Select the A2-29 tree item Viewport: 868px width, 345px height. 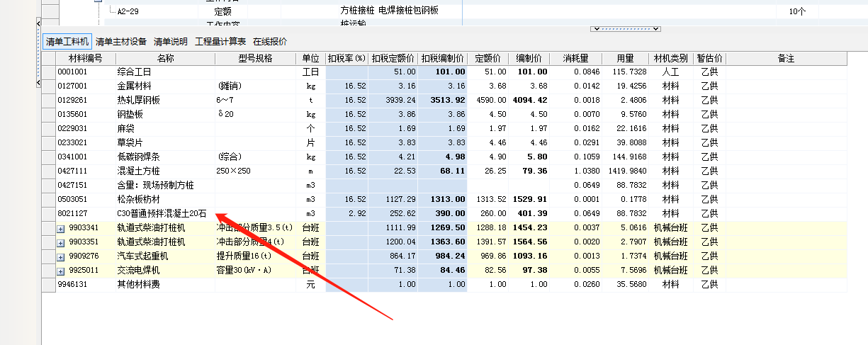pyautogui.click(x=128, y=11)
